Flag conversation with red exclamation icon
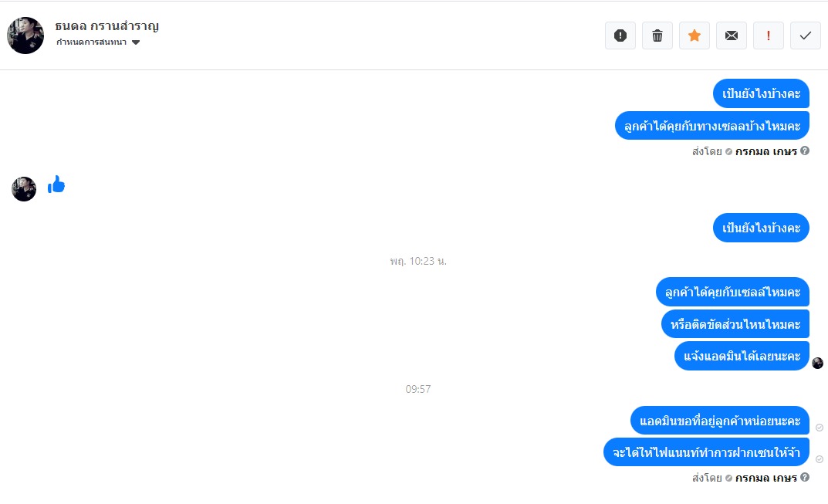 768,36
